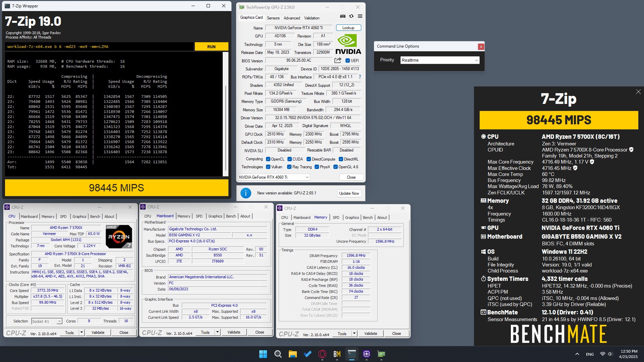Click the CPUID verified shield icon
This screenshot has width=644, height=362.
(x=631, y=149)
